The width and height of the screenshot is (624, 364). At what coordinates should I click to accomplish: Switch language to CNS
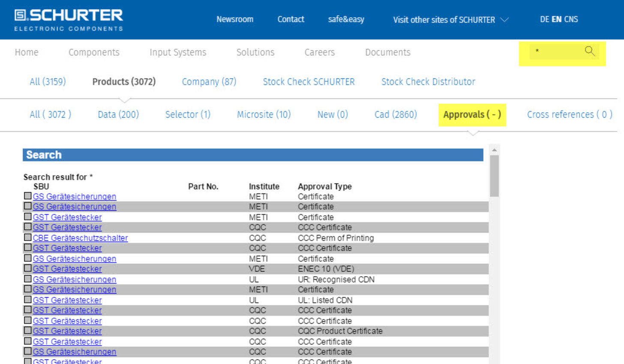point(571,19)
